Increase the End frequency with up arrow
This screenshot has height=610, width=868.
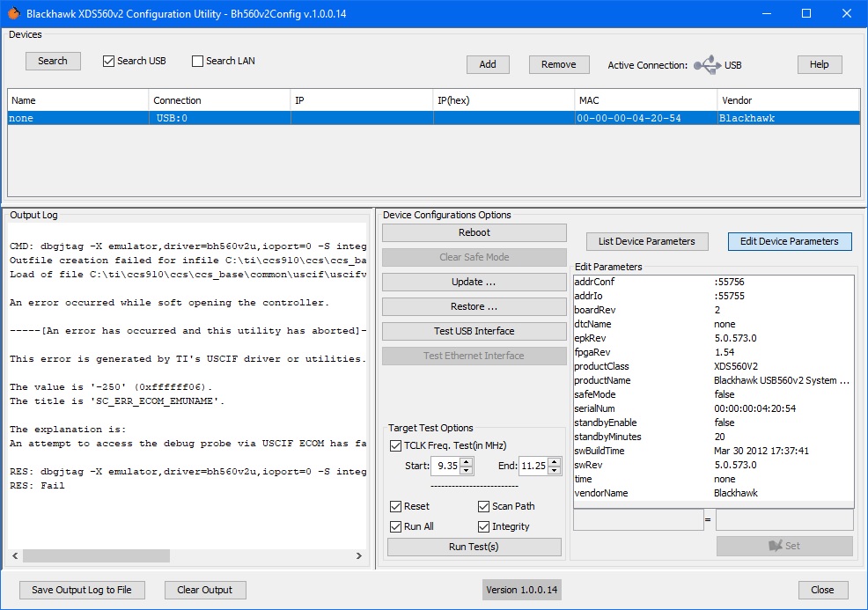(x=554, y=461)
